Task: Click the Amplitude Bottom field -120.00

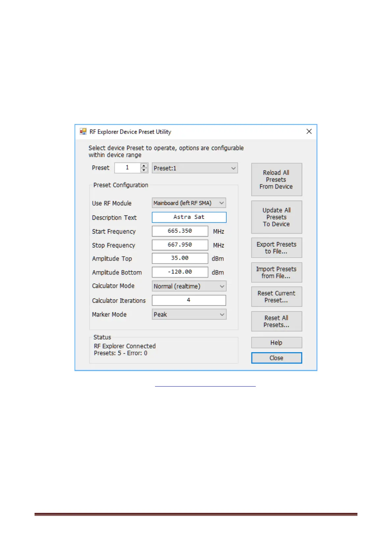Action: (180, 272)
